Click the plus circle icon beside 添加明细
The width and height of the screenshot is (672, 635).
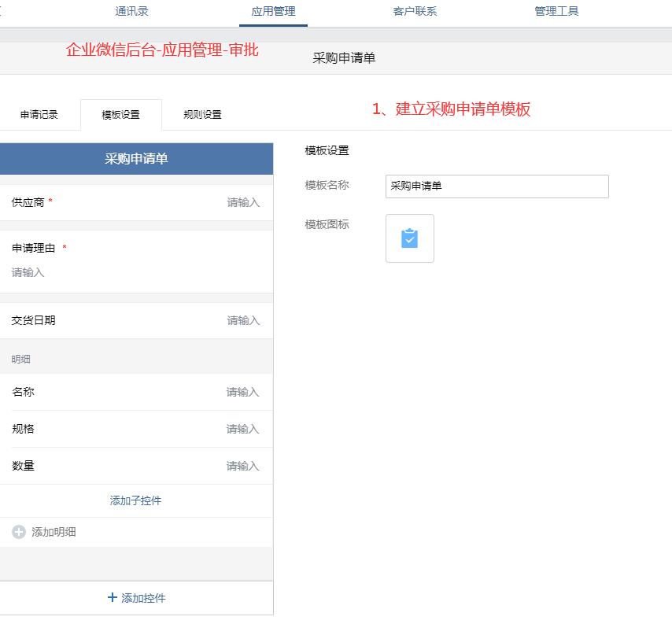point(18,532)
